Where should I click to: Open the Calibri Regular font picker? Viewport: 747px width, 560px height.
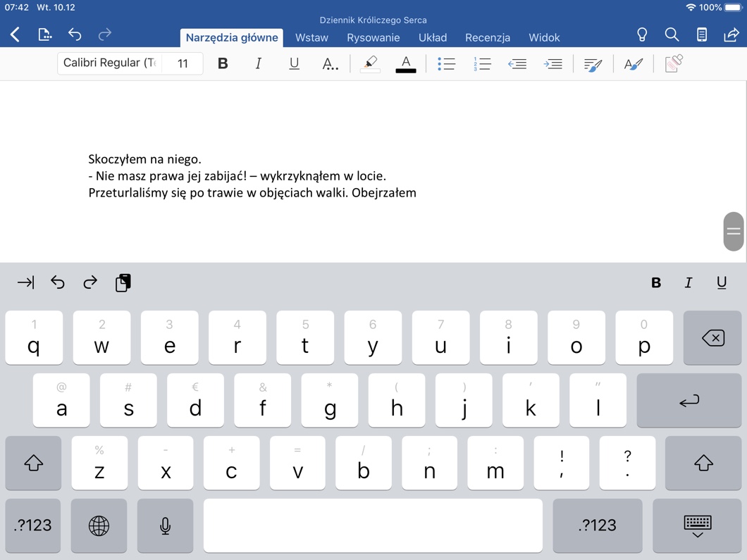coord(109,63)
